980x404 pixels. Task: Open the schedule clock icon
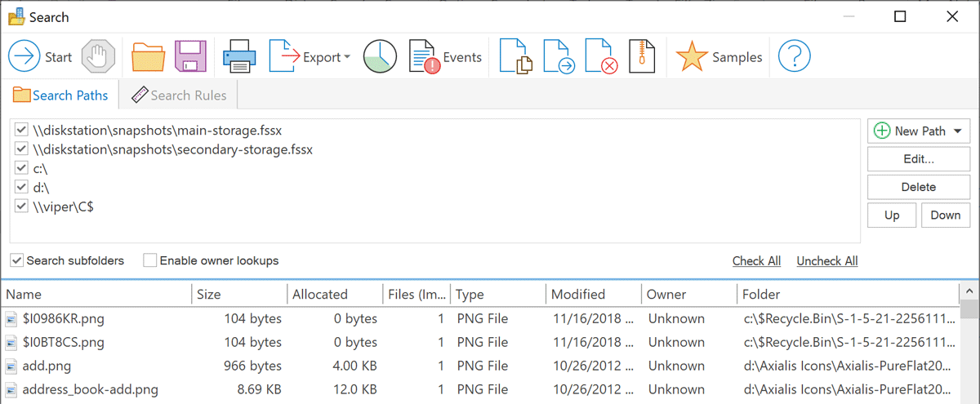[380, 57]
